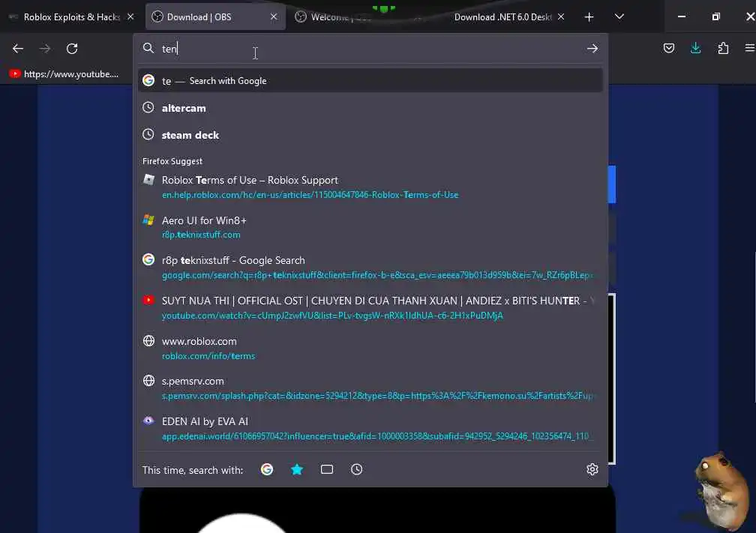This screenshot has width=756, height=533.
Task: Search this time in Tabs icon
Action: click(x=327, y=469)
